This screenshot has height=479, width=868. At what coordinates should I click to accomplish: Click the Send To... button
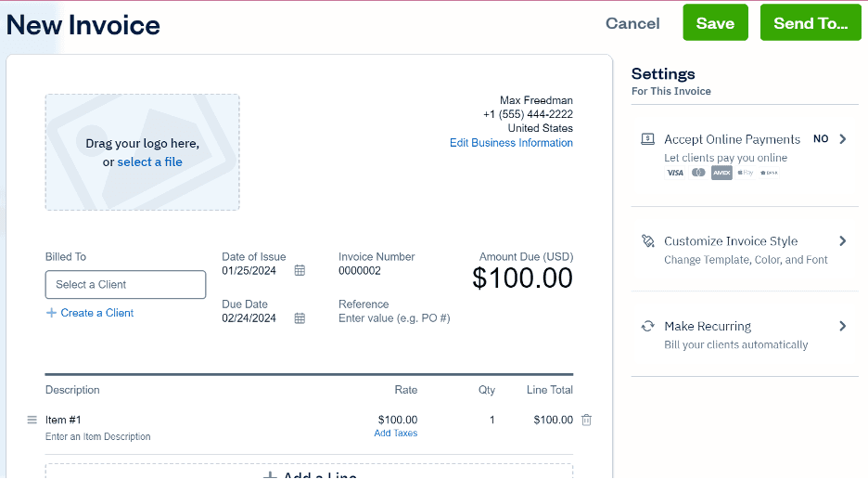click(811, 23)
